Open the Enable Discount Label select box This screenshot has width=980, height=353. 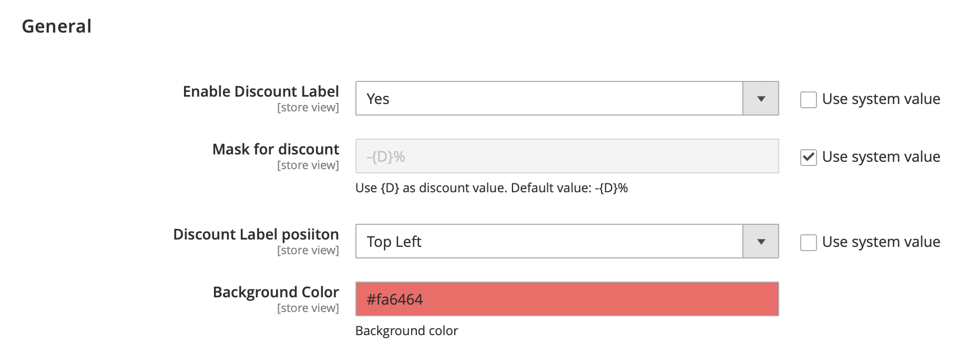pyautogui.click(x=549, y=99)
